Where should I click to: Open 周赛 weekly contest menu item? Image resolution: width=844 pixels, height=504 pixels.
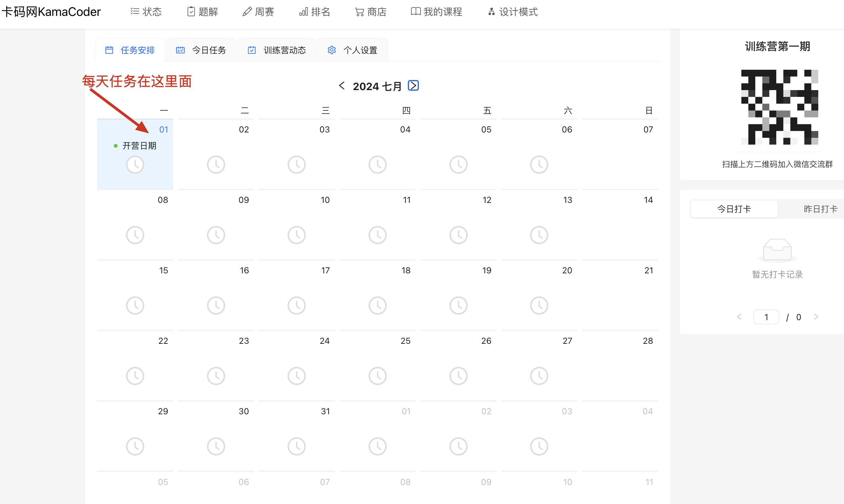[258, 12]
